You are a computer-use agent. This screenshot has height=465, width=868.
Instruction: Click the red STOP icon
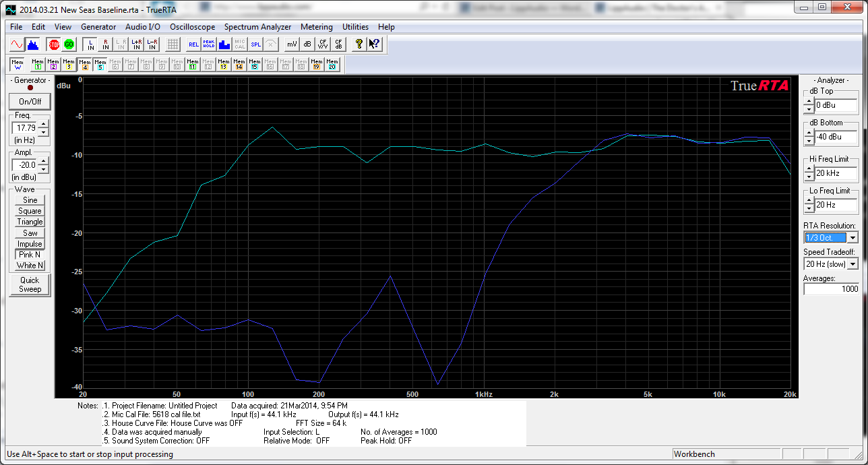[x=54, y=44]
